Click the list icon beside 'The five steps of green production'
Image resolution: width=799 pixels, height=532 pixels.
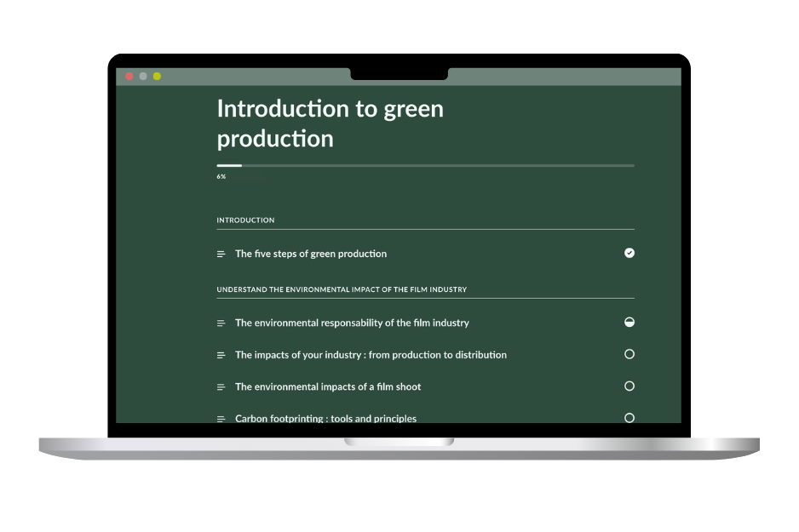221,254
